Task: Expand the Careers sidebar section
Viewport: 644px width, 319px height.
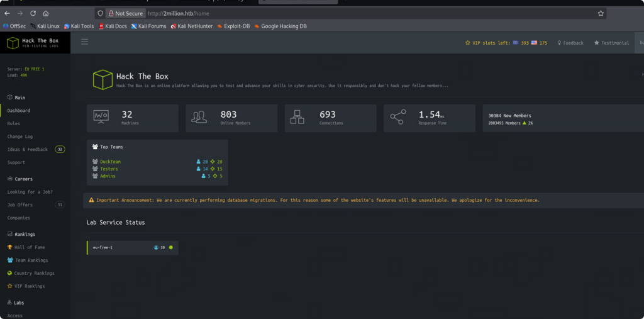Action: [23, 179]
